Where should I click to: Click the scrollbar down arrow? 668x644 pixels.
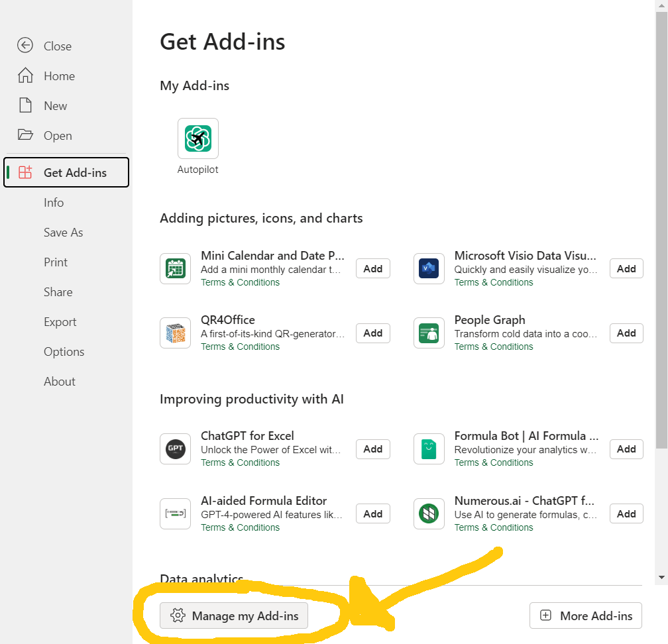661,578
